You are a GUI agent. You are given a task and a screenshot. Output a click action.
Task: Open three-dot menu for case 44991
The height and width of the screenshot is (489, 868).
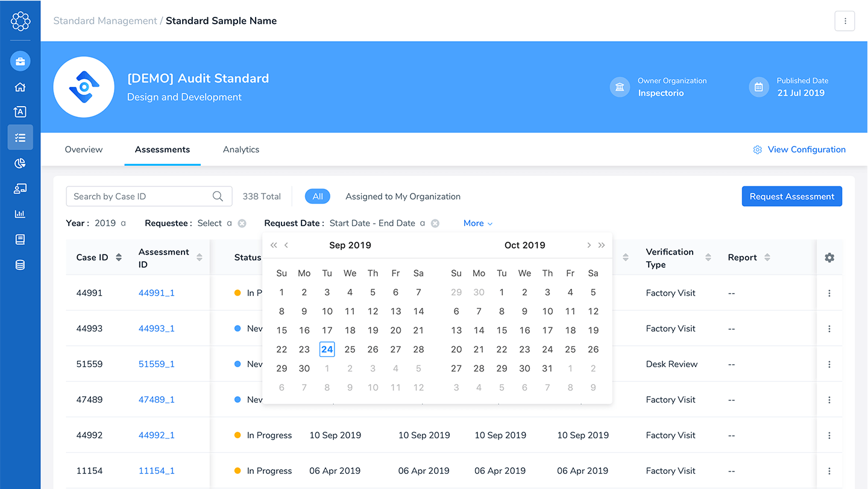[829, 293]
